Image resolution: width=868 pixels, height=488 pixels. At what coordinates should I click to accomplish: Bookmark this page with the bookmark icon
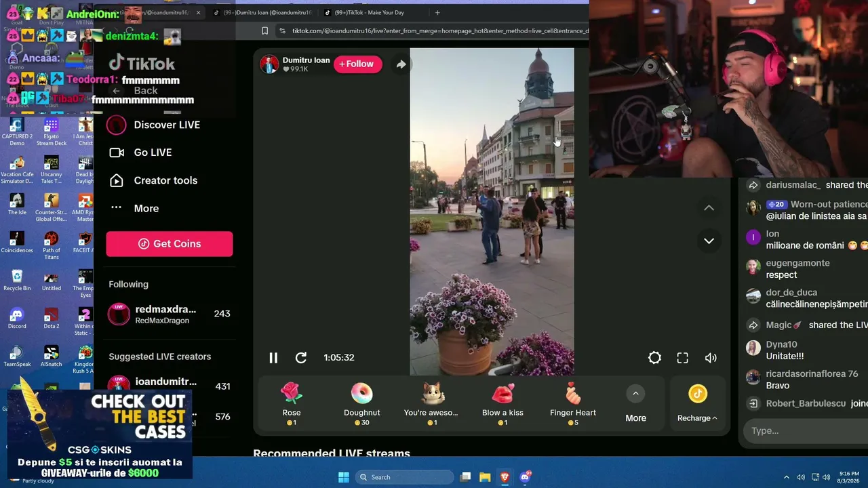264,30
